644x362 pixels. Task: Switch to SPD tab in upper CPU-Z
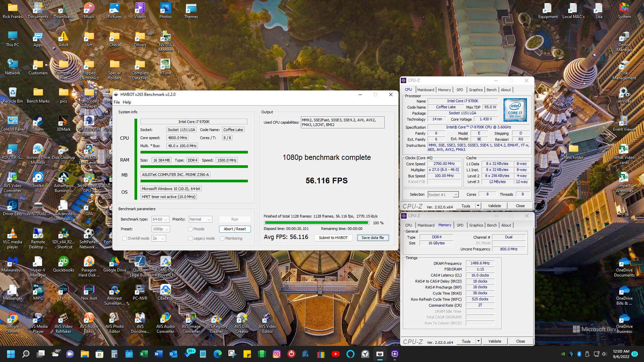coord(460,90)
